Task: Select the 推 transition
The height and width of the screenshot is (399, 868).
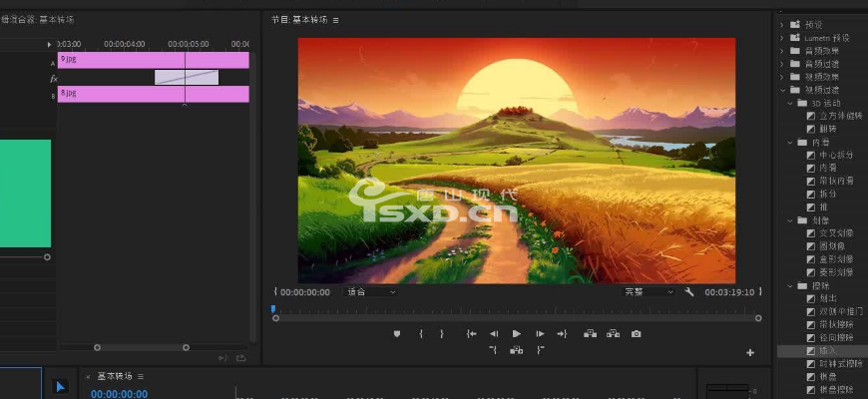Action: (824, 206)
